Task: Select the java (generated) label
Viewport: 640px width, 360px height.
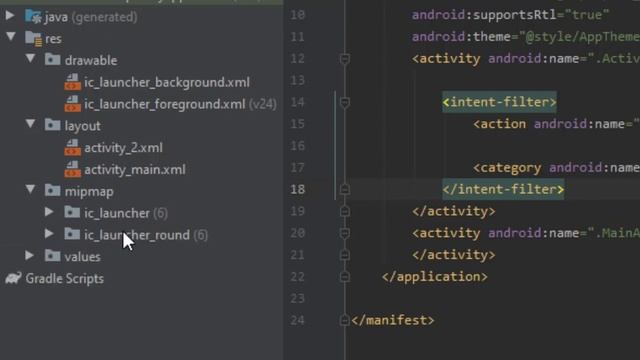Action: 91,17
